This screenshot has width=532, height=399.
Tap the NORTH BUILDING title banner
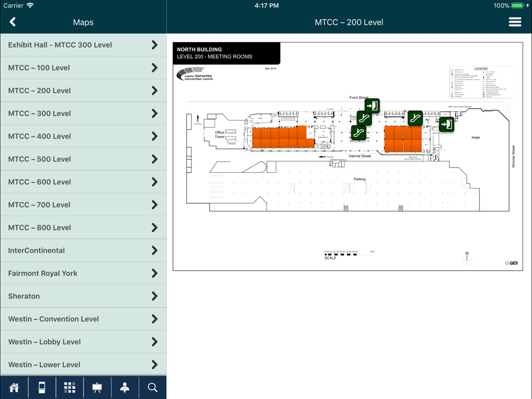[x=226, y=53]
